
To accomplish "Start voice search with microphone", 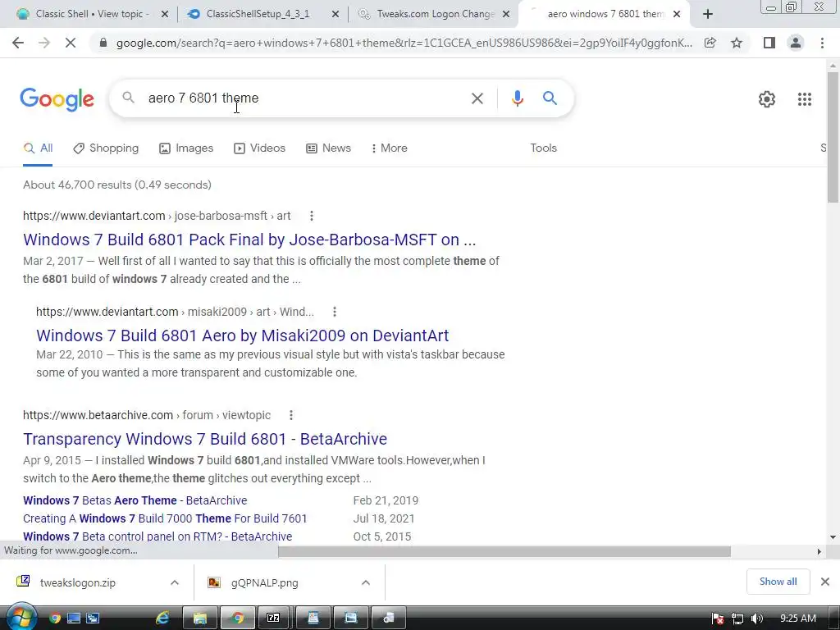I will (517, 98).
